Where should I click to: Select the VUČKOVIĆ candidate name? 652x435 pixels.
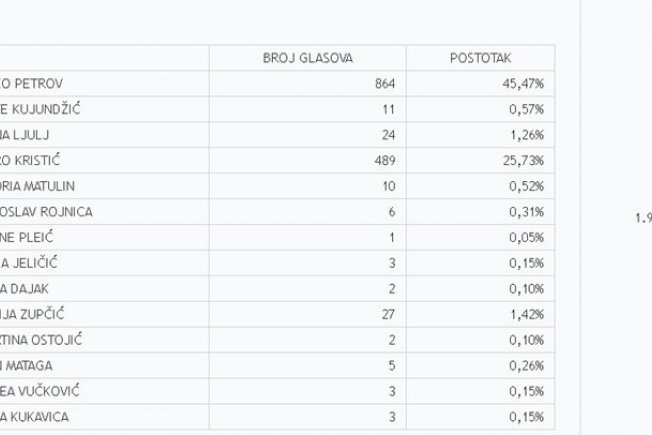[40, 391]
